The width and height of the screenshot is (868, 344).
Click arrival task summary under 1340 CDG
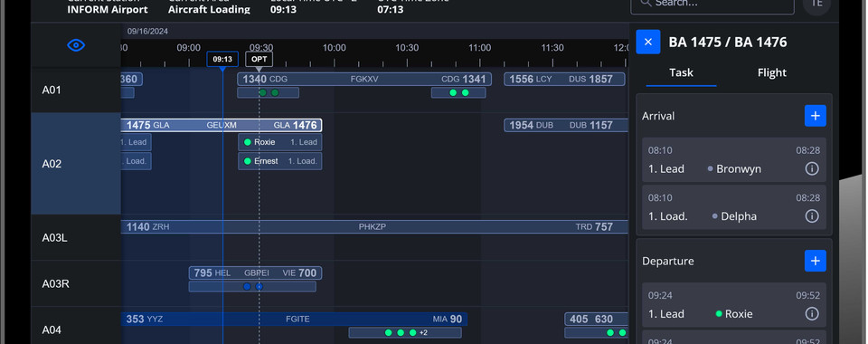269,92
